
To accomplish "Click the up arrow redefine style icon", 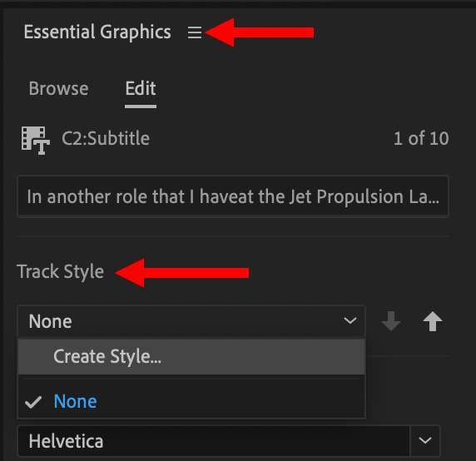I will (432, 321).
